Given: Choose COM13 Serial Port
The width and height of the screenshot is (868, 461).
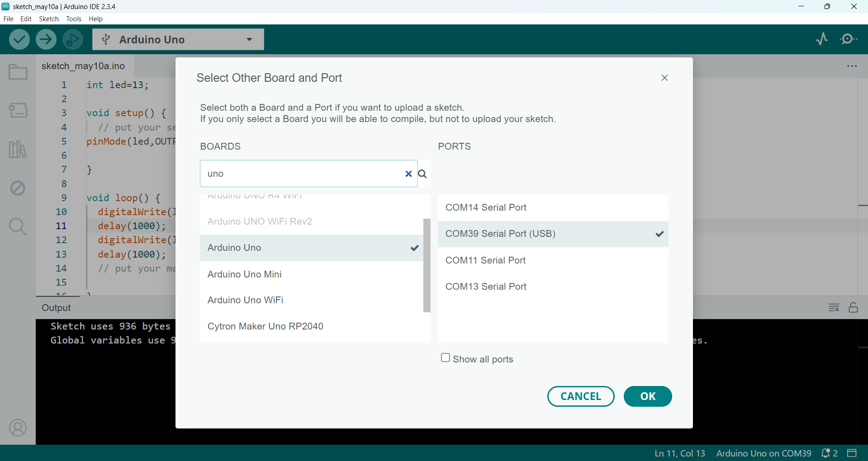Looking at the screenshot, I should coord(553,287).
